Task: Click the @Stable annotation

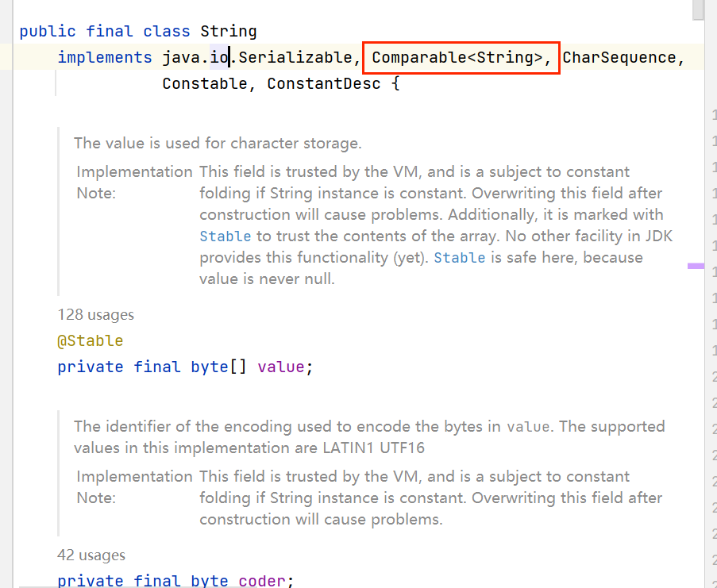Action: pyautogui.click(x=90, y=341)
